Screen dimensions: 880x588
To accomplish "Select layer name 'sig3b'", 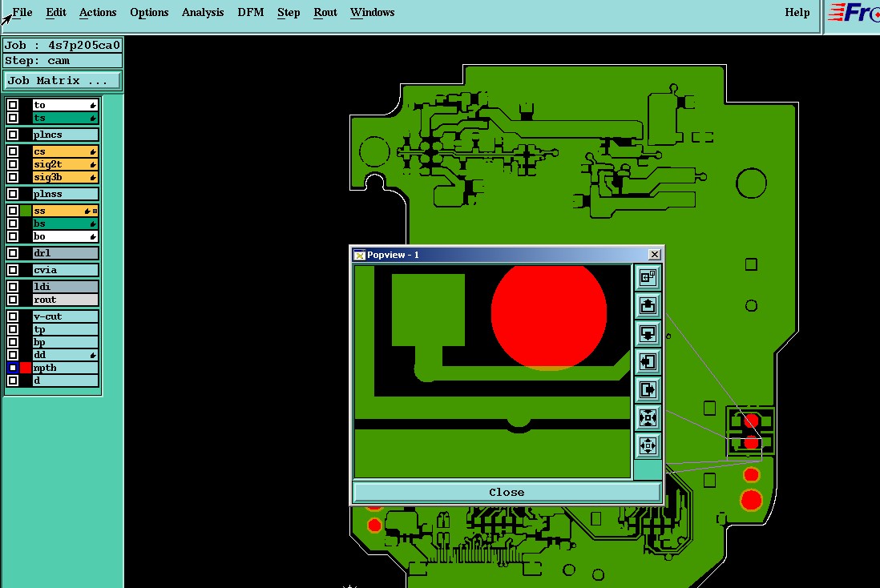I will click(65, 177).
